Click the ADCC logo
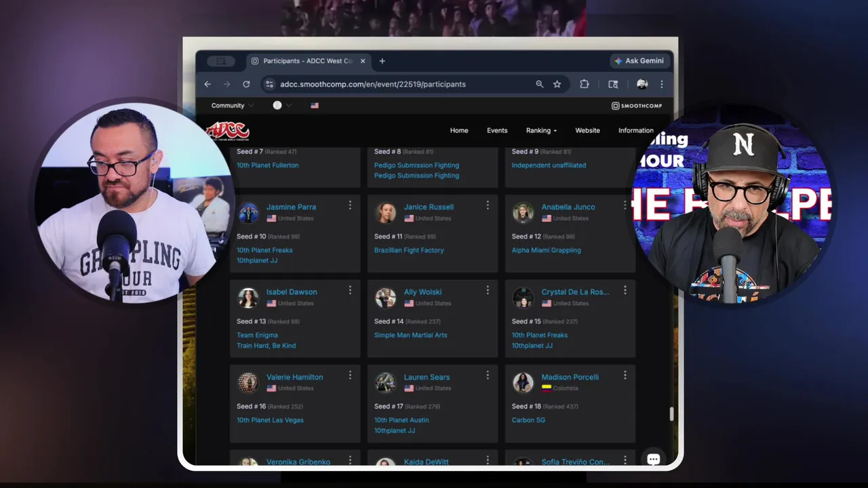This screenshot has width=868, height=488. click(x=228, y=131)
